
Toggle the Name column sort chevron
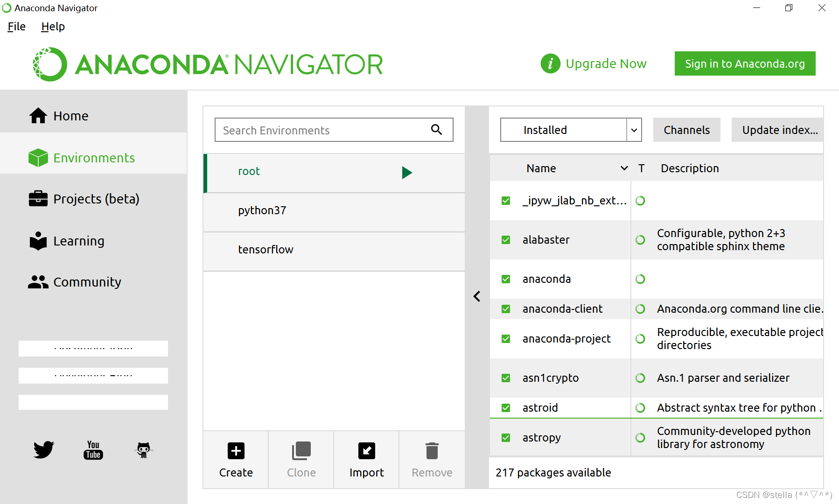(623, 168)
